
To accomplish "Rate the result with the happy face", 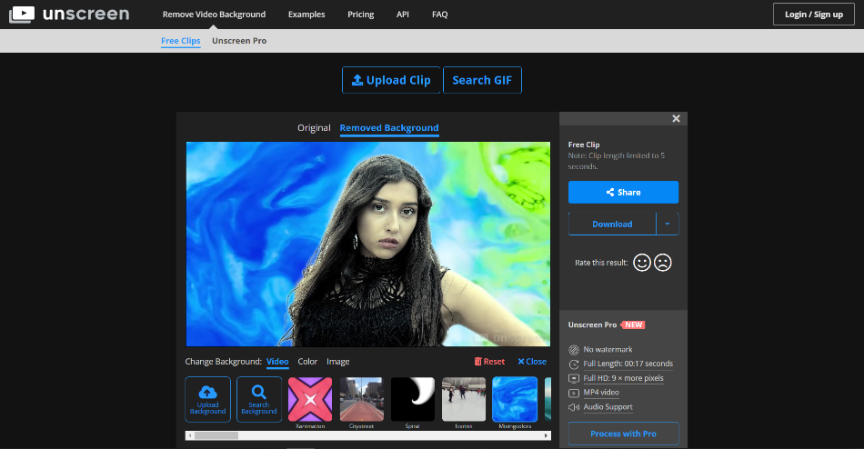I will tap(642, 262).
